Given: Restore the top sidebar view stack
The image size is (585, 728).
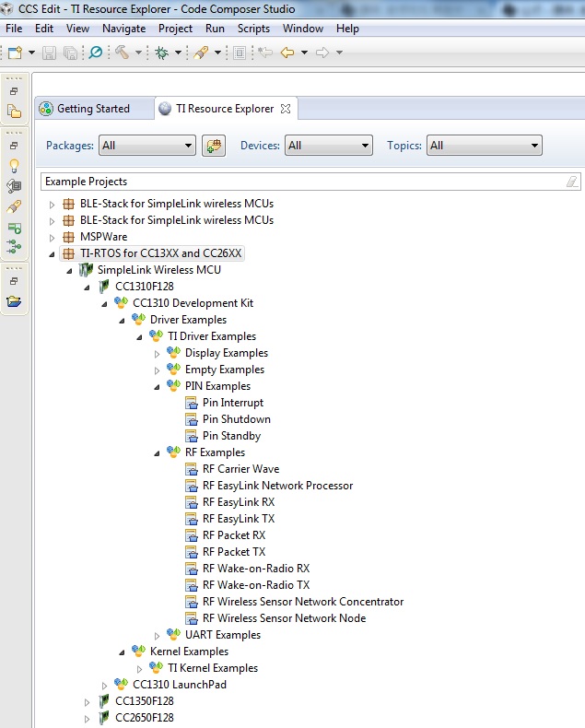Looking at the screenshot, I should click(x=15, y=91).
